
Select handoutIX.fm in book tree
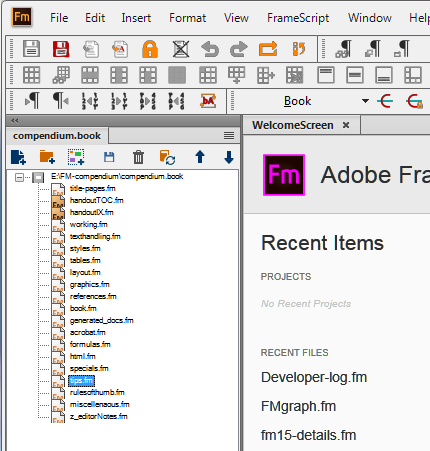92,212
